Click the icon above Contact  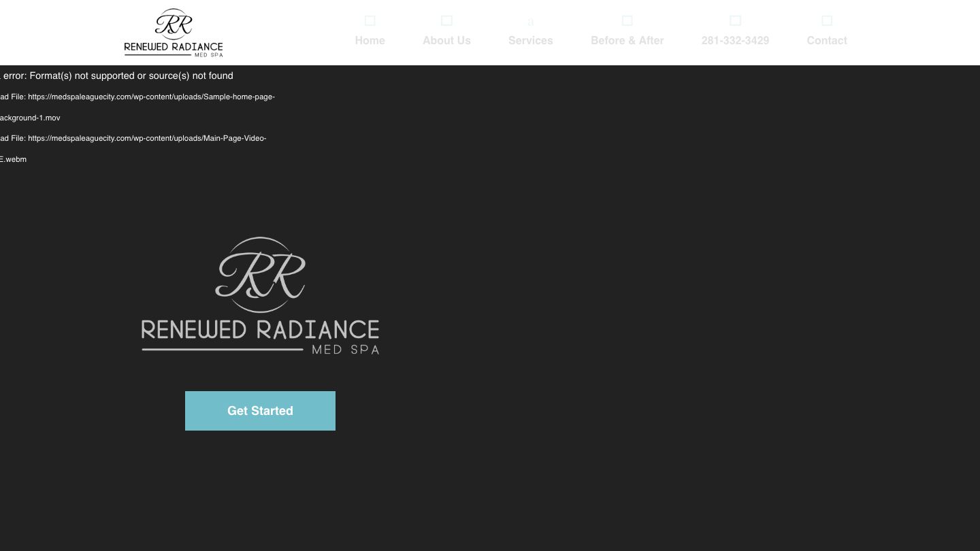(827, 20)
